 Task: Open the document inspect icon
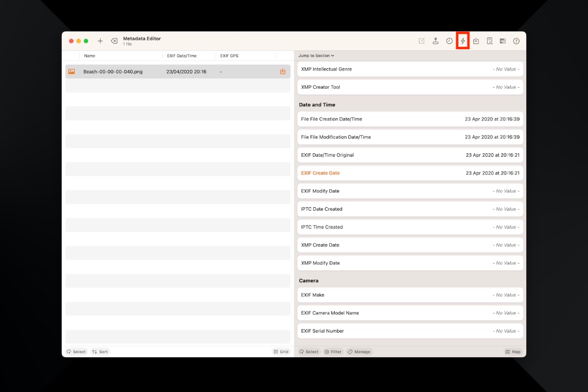tap(490, 41)
